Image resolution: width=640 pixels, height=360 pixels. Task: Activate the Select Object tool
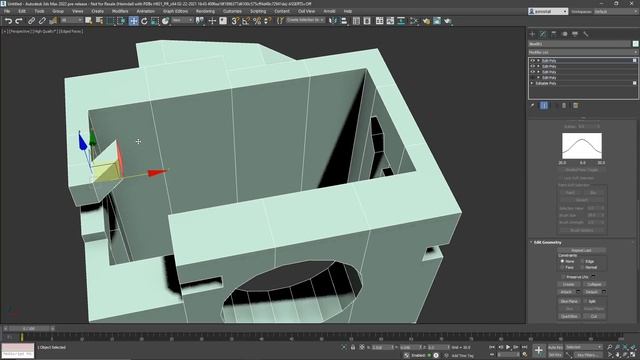coord(88,21)
